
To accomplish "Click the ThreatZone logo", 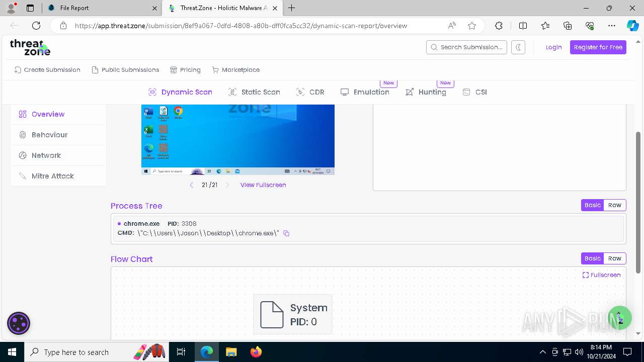I will [x=30, y=47].
